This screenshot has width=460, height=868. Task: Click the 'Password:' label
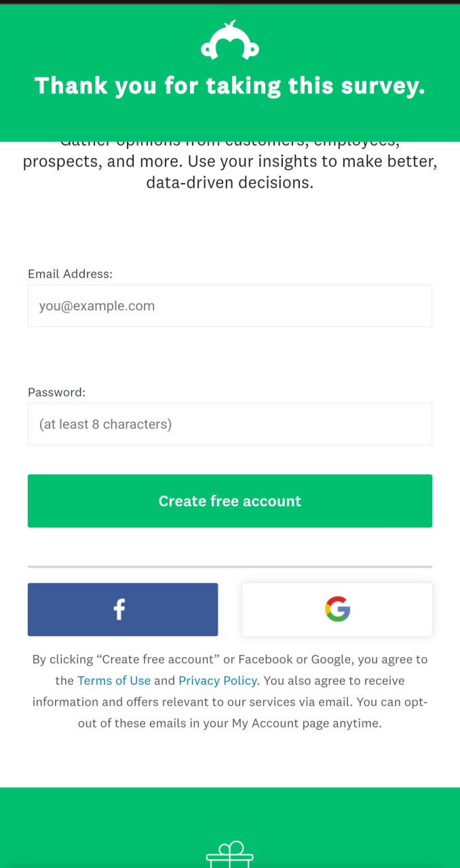(57, 392)
